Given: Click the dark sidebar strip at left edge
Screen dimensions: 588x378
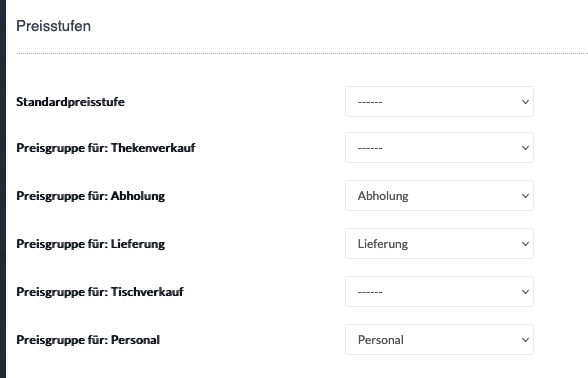Looking at the screenshot, I should coord(3,189).
